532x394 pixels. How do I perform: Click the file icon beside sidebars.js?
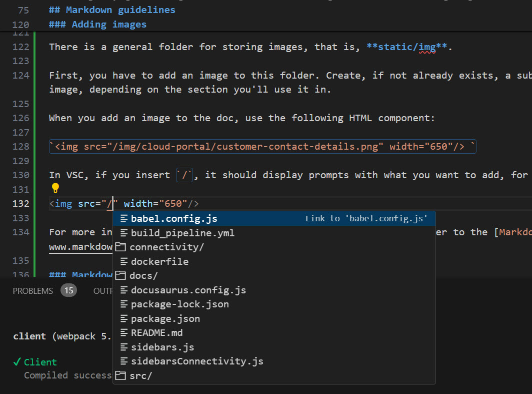[124, 347]
